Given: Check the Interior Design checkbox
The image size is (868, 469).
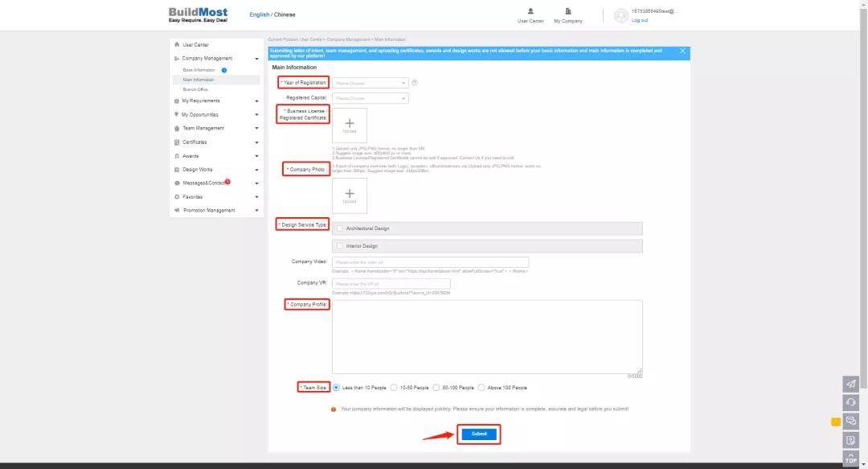Looking at the screenshot, I should click(x=340, y=246).
